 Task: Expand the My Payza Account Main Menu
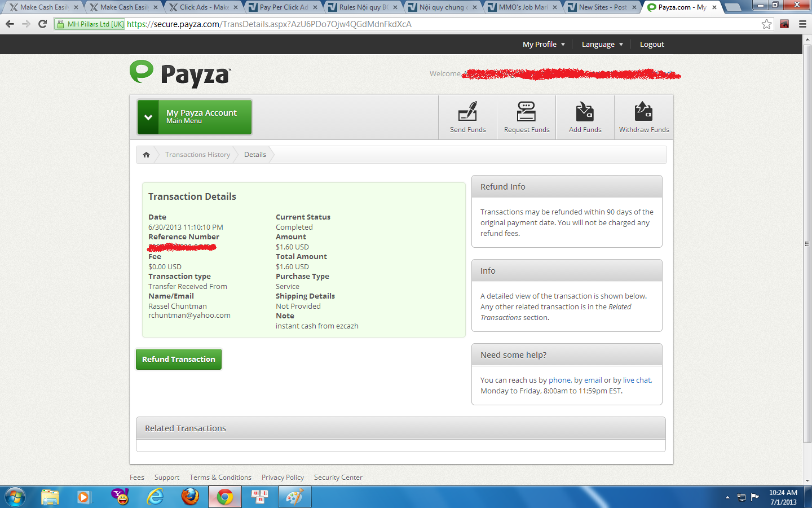[194, 117]
